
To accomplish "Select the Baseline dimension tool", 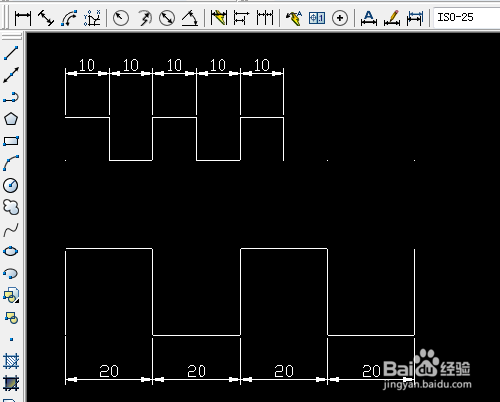I will coord(241,18).
